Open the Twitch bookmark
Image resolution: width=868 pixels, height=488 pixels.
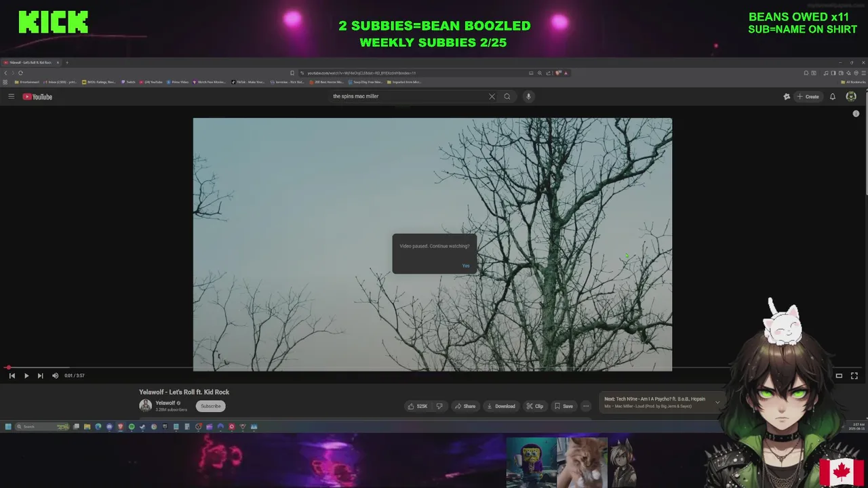point(129,82)
